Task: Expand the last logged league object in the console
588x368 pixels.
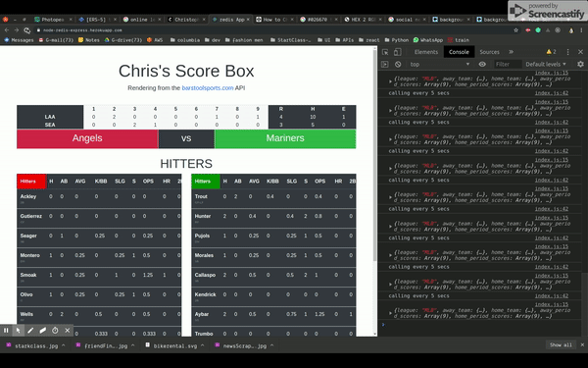Action: (x=390, y=313)
